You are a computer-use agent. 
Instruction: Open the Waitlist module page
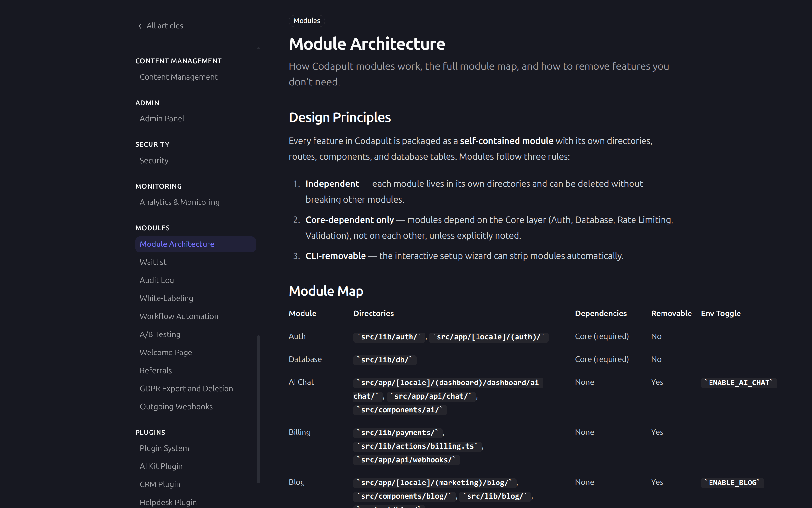153,262
